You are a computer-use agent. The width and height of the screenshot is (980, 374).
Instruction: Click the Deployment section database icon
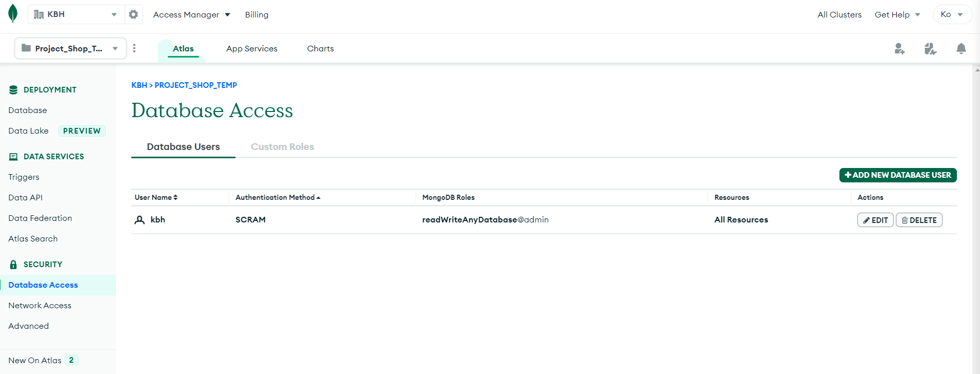pyautogui.click(x=13, y=90)
